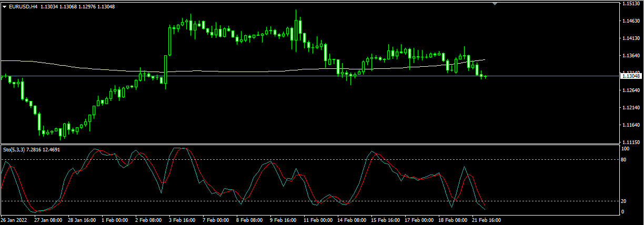This screenshot has height=225, width=644.
Task: Click the 1.14630 price axis label
Action: pyautogui.click(x=630, y=21)
